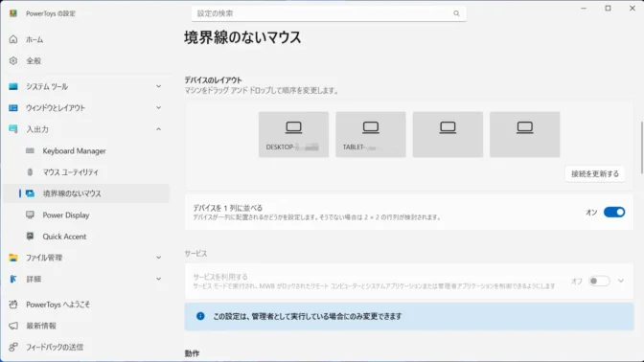Click the デバイスのレイアウト heading
This screenshot has height=362, width=644.
[x=213, y=80]
